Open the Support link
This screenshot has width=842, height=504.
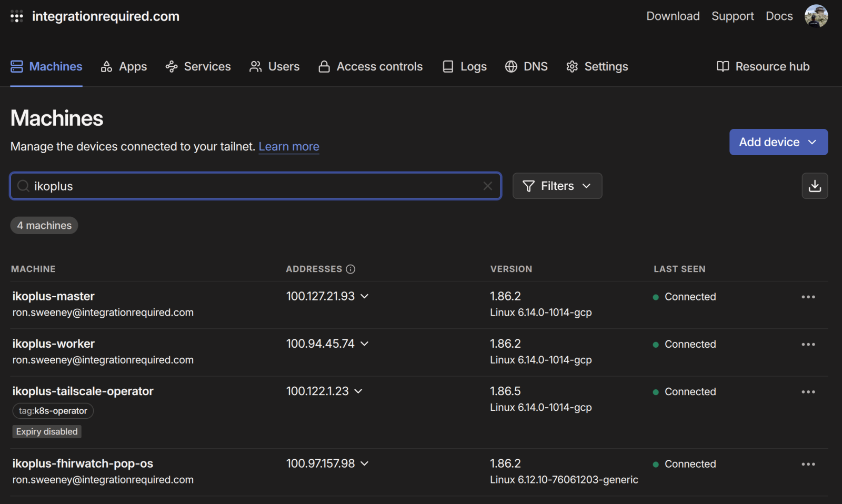tap(733, 16)
